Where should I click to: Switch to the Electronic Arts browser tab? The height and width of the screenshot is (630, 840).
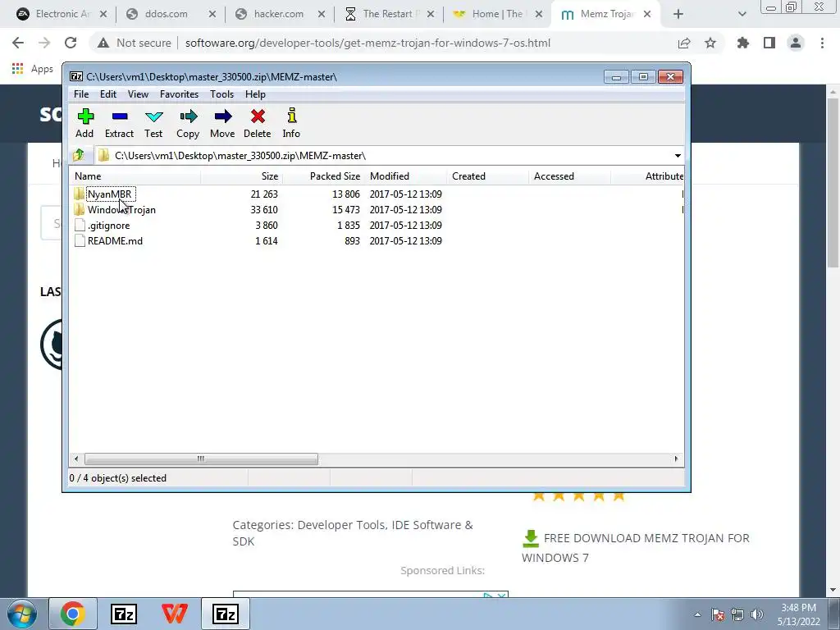pos(61,14)
